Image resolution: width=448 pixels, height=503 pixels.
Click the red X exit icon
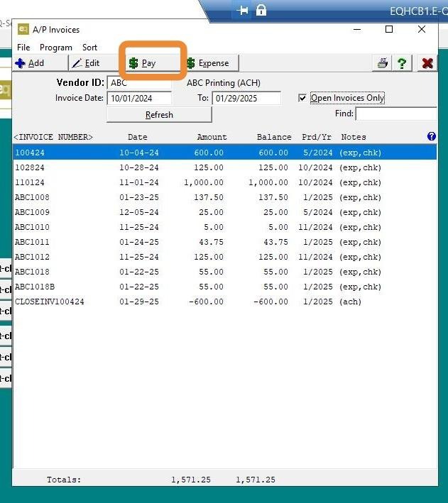point(427,63)
